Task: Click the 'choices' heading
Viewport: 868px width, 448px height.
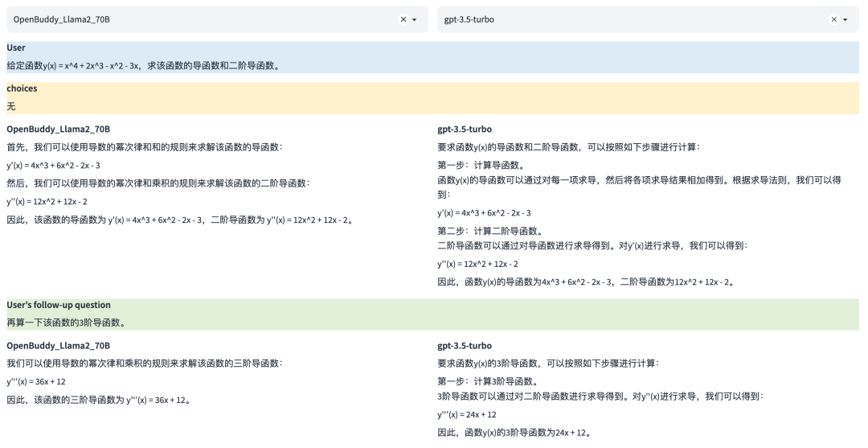Action: 22,88
